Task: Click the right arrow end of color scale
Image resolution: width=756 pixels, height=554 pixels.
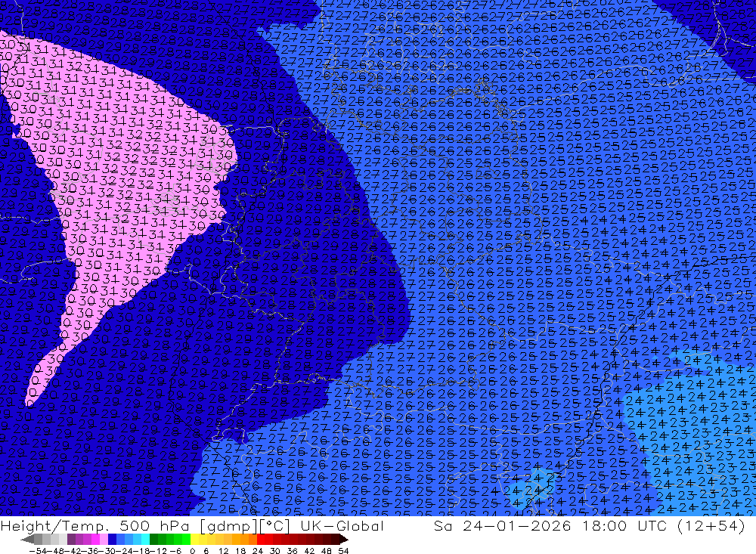Action: (x=344, y=540)
